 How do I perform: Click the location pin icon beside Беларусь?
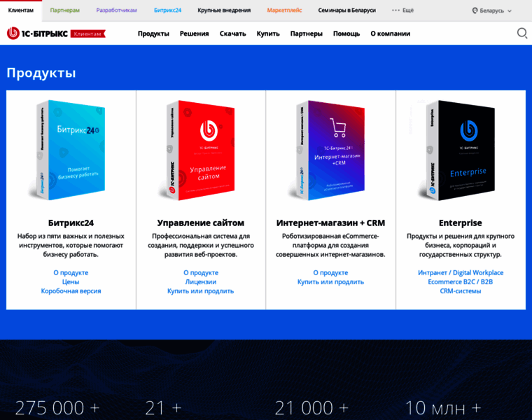click(475, 10)
